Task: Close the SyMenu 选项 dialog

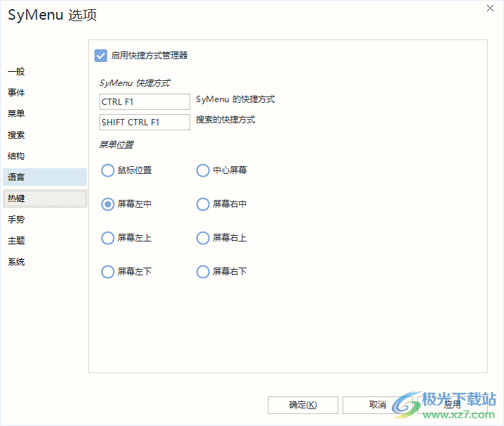Action: tap(490, 8)
